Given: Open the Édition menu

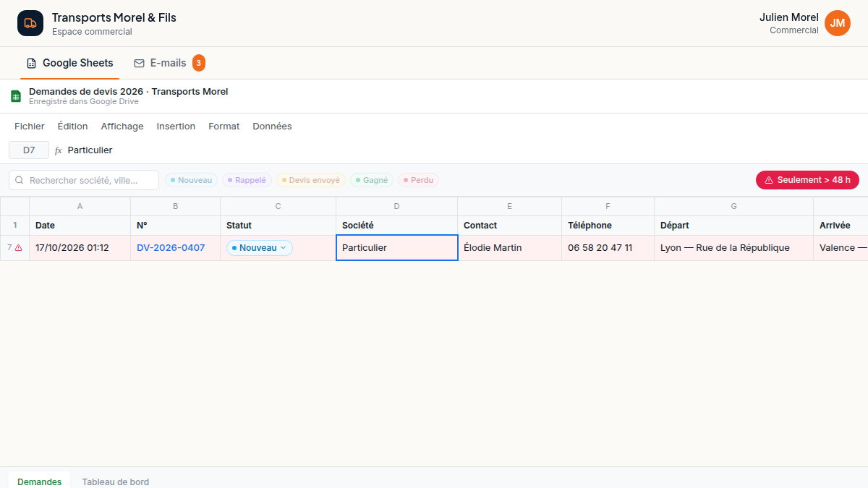Looking at the screenshot, I should (x=73, y=127).
